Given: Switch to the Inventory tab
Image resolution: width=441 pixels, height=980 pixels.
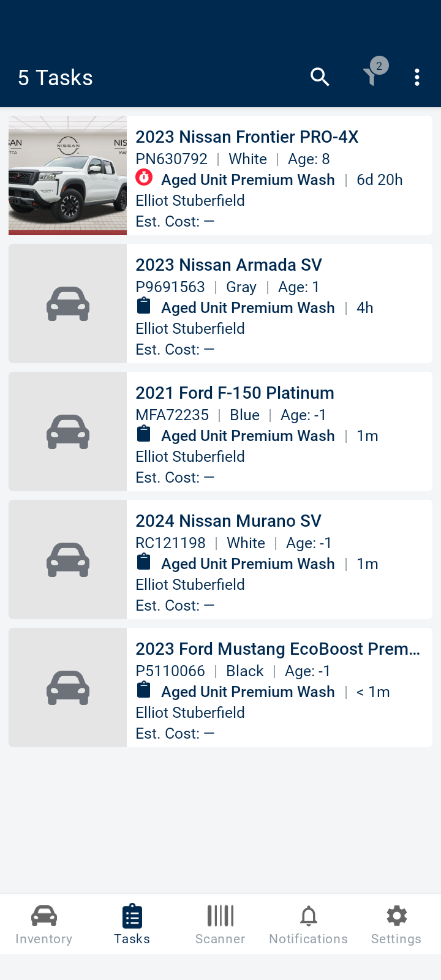Looking at the screenshot, I should [43, 925].
